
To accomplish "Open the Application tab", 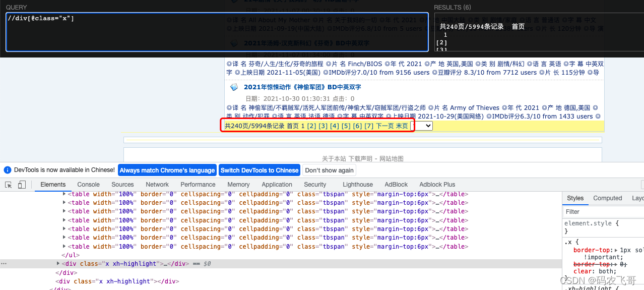I will (x=277, y=185).
